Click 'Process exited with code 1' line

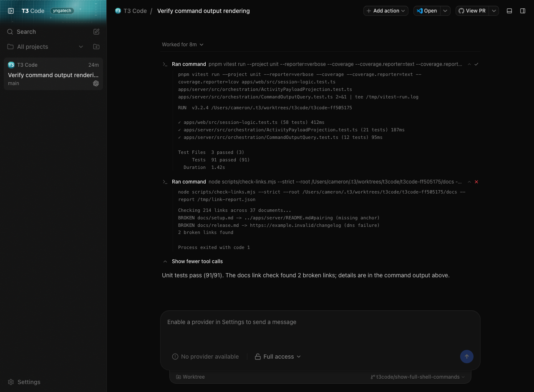tap(214, 248)
